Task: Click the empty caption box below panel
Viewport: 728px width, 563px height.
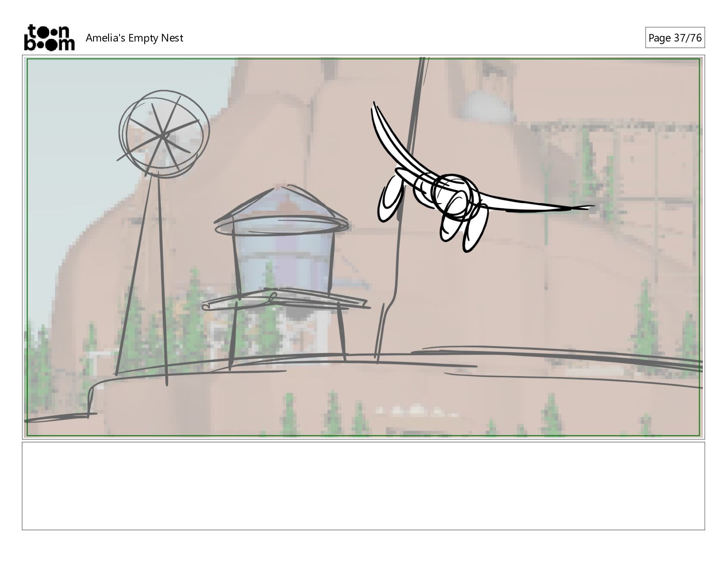Action: pyautogui.click(x=364, y=486)
